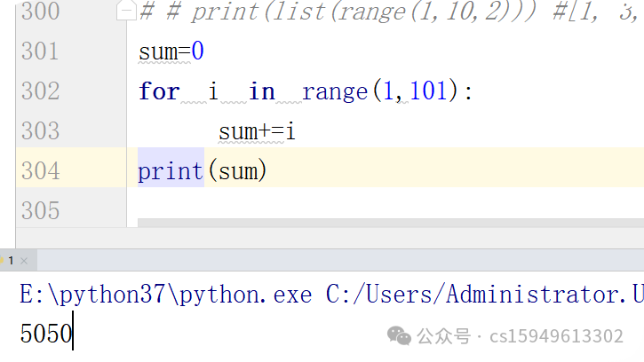This screenshot has width=644, height=362.
Task: Click line number 305 in gutter
Action: 40,210
